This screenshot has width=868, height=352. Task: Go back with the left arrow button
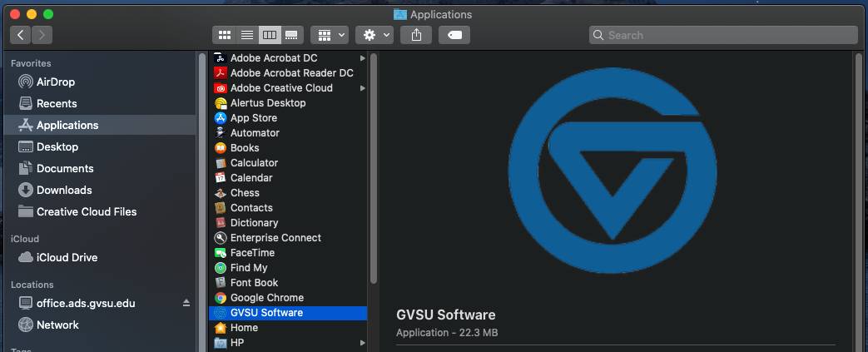[x=21, y=35]
